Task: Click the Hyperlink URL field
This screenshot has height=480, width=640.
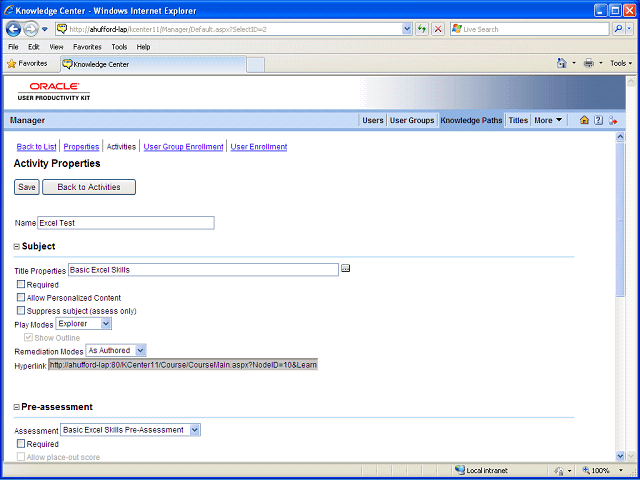Action: (183, 364)
